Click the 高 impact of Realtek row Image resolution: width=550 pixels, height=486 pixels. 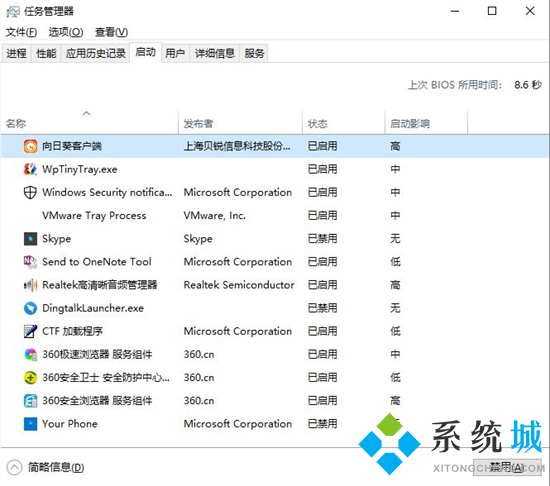tap(395, 285)
